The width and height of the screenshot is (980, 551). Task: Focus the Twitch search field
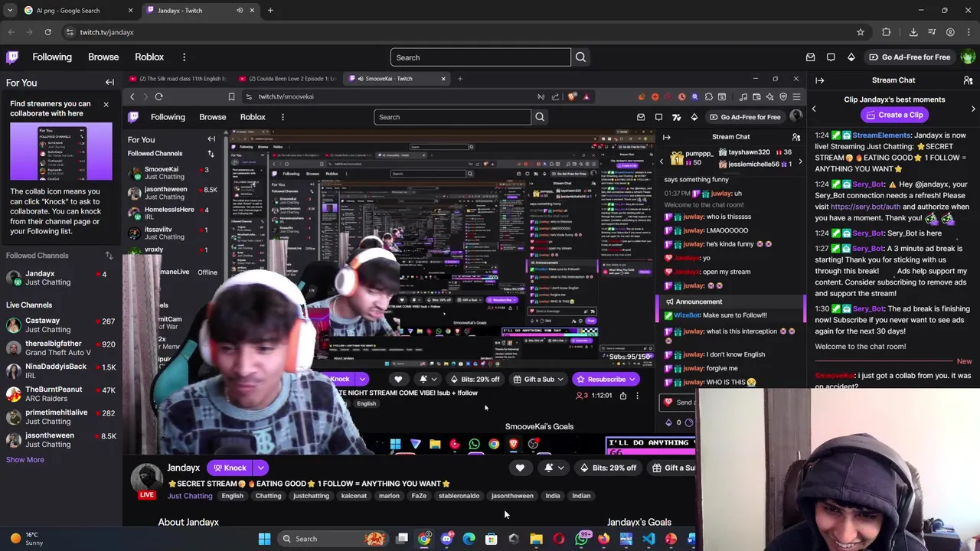480,57
